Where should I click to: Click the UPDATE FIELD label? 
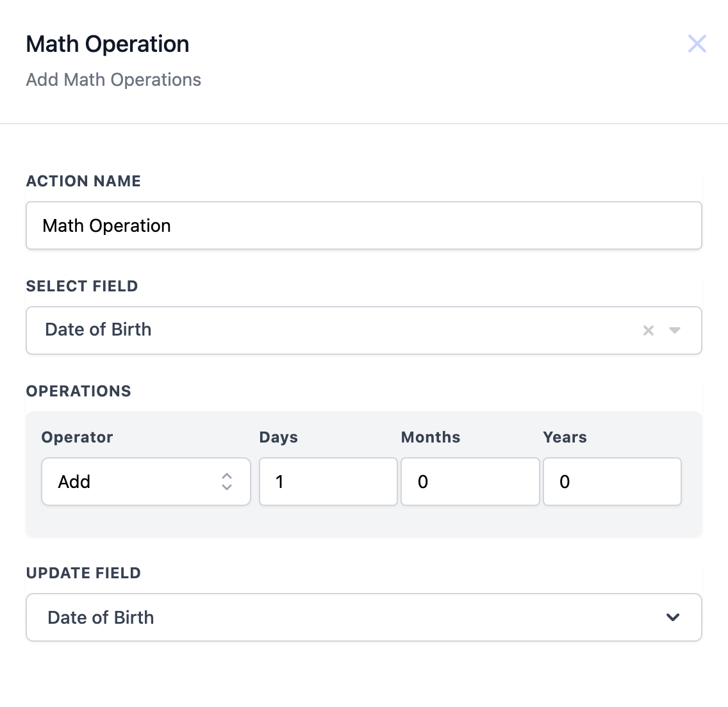pyautogui.click(x=83, y=573)
